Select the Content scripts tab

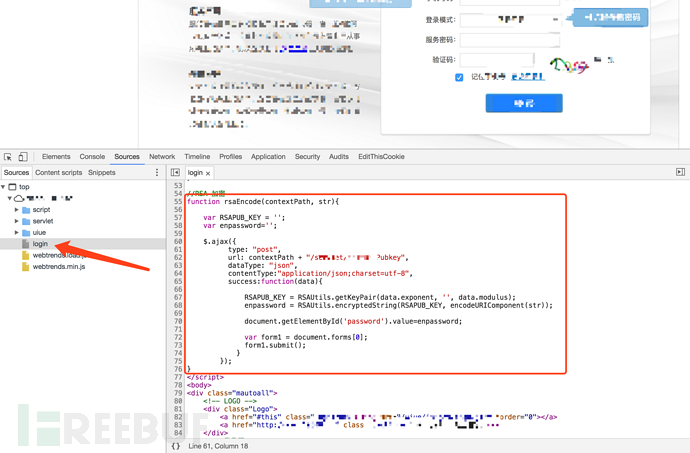pyautogui.click(x=59, y=173)
